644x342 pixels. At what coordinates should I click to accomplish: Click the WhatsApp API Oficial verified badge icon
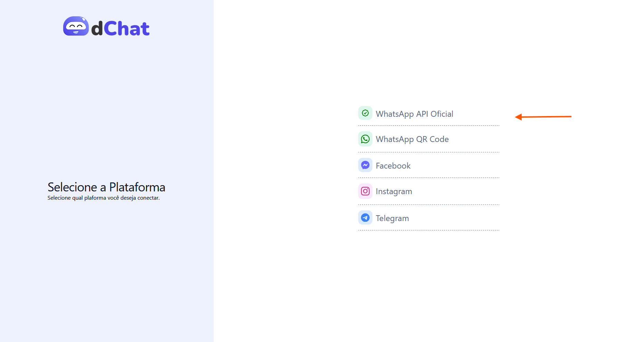pos(365,113)
